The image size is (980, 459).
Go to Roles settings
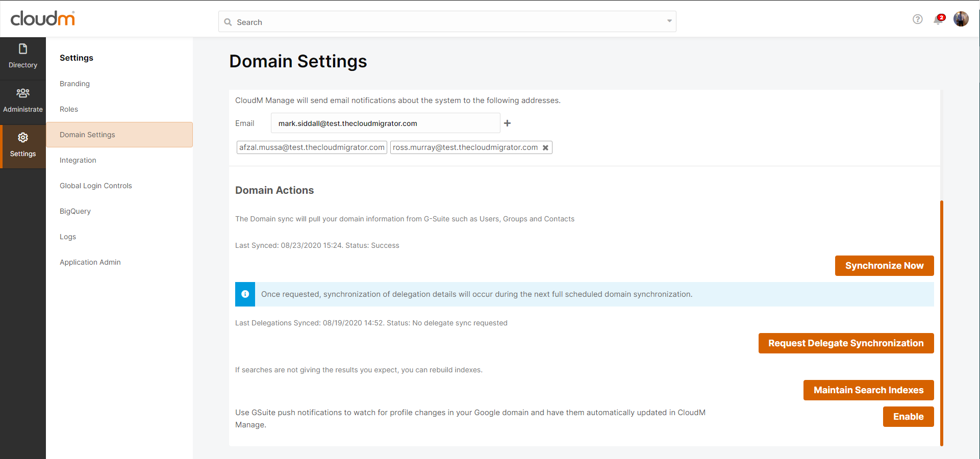click(69, 109)
